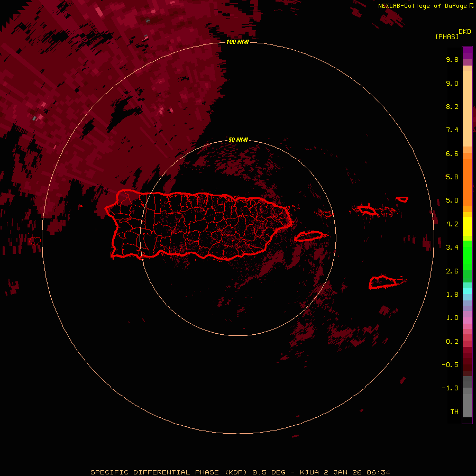
Task: Click the 100 NMI range ring label
Action: click(237, 42)
